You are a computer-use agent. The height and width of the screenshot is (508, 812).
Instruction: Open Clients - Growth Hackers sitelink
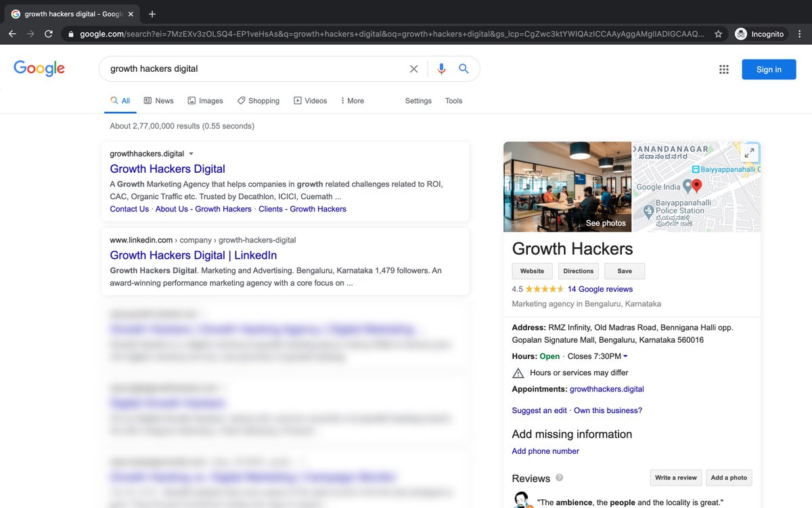click(x=302, y=209)
